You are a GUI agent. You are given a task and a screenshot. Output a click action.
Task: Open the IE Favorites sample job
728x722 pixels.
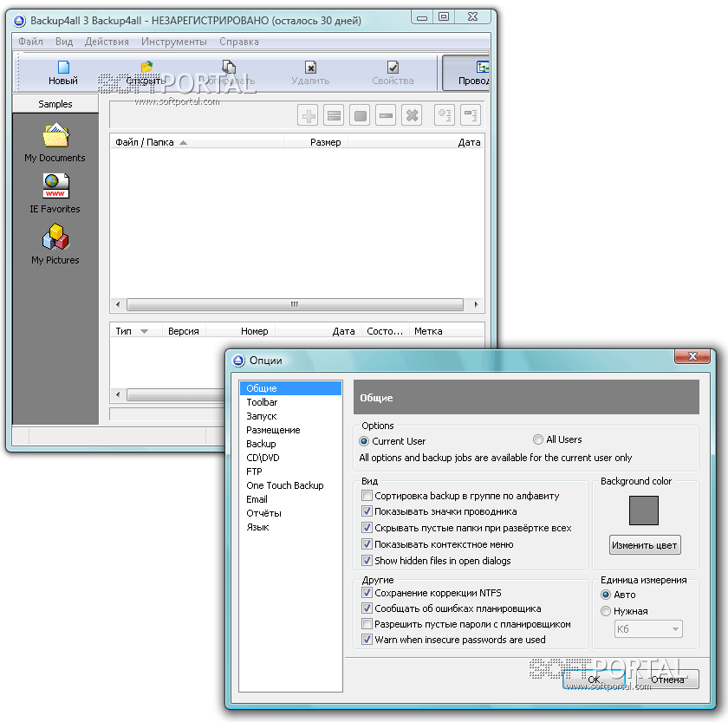(55, 193)
